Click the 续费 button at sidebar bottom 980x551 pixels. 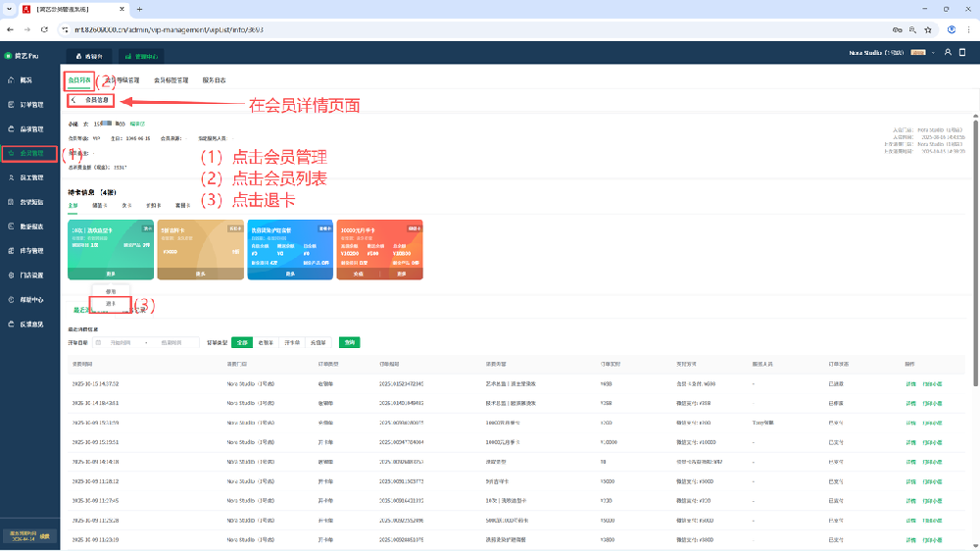(x=45, y=536)
